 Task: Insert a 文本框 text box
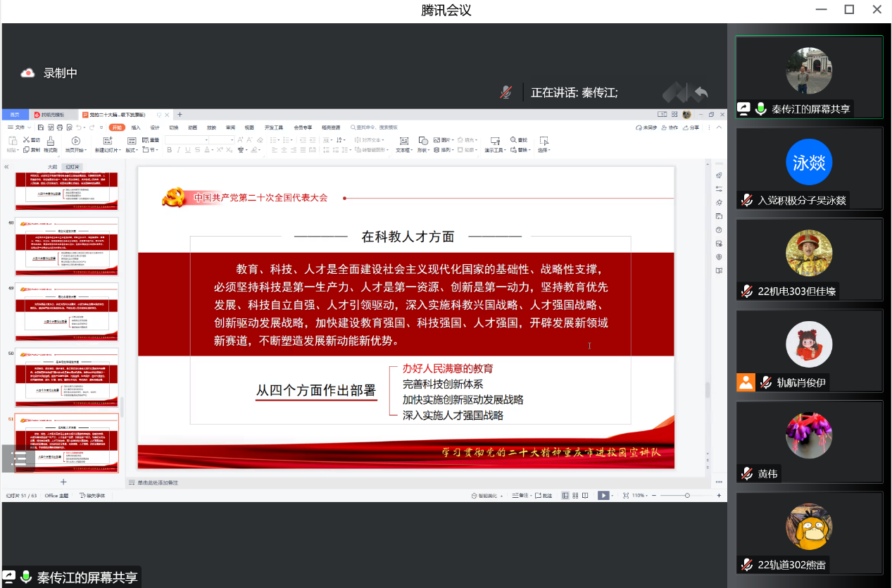coord(403,144)
